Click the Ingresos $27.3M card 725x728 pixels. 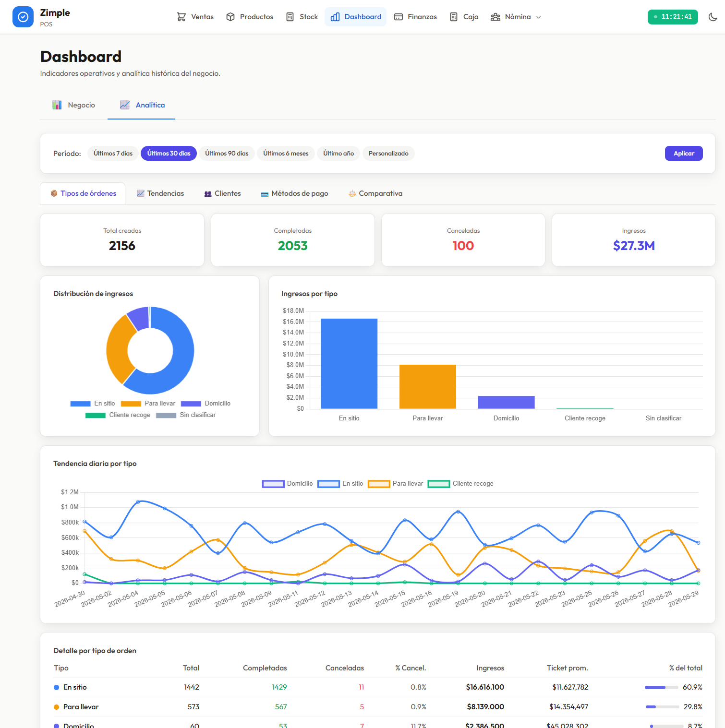[x=634, y=240]
